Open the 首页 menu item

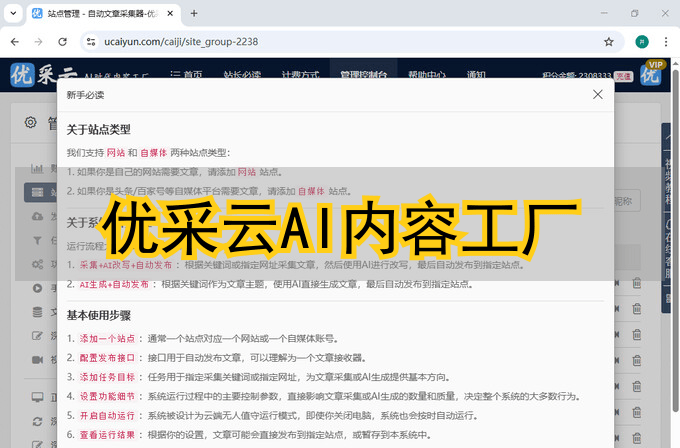click(x=186, y=75)
